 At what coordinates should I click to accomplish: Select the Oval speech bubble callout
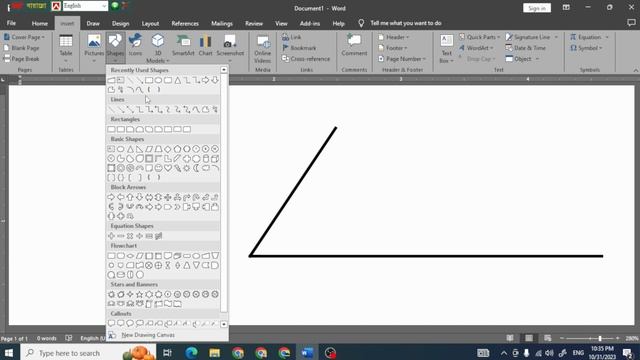pyautogui.click(x=130, y=323)
